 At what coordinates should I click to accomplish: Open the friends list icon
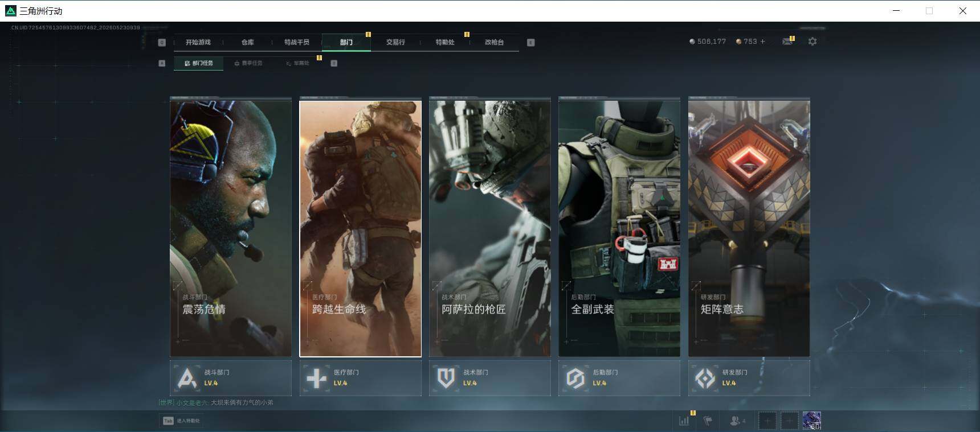(737, 421)
